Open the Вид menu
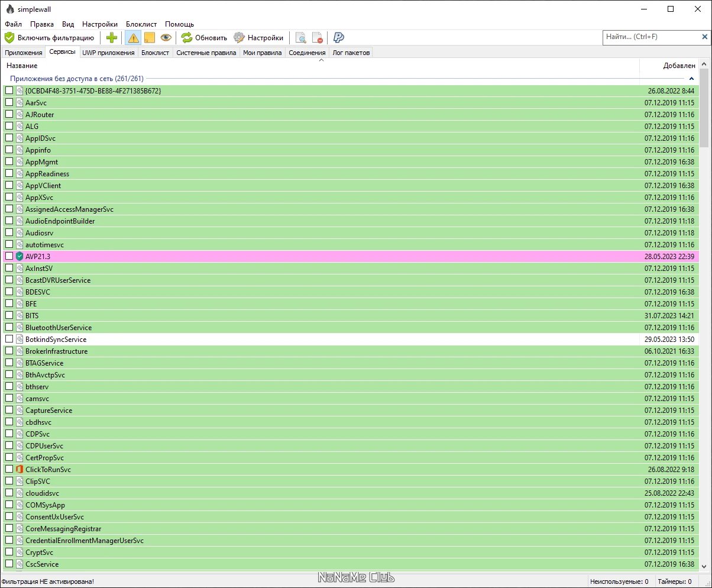 click(x=68, y=24)
